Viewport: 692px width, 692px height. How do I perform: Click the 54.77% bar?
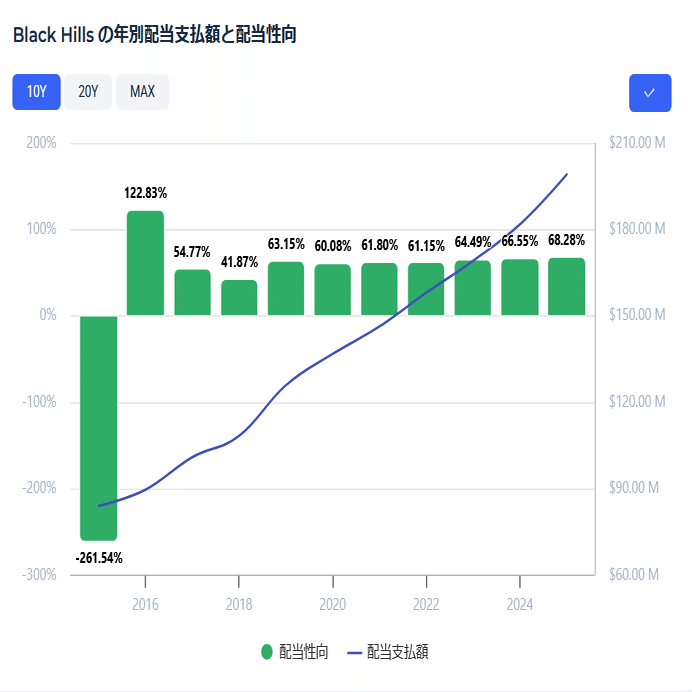pyautogui.click(x=192, y=292)
